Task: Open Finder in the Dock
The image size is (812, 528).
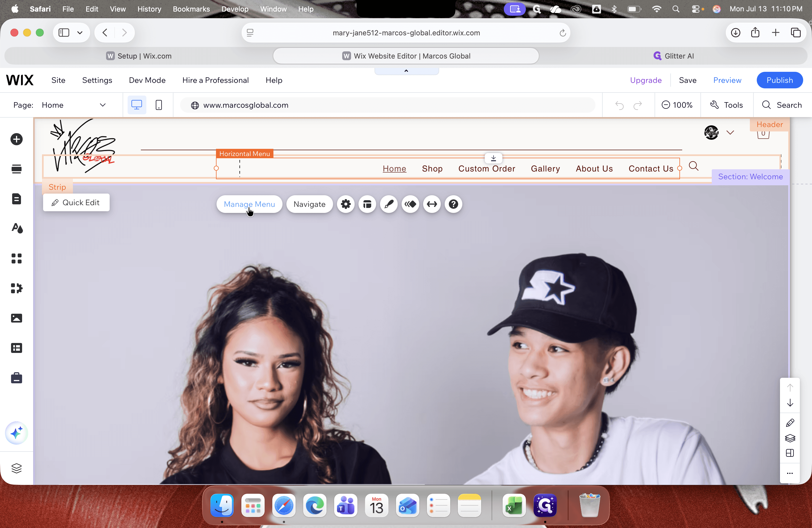Action: point(222,505)
